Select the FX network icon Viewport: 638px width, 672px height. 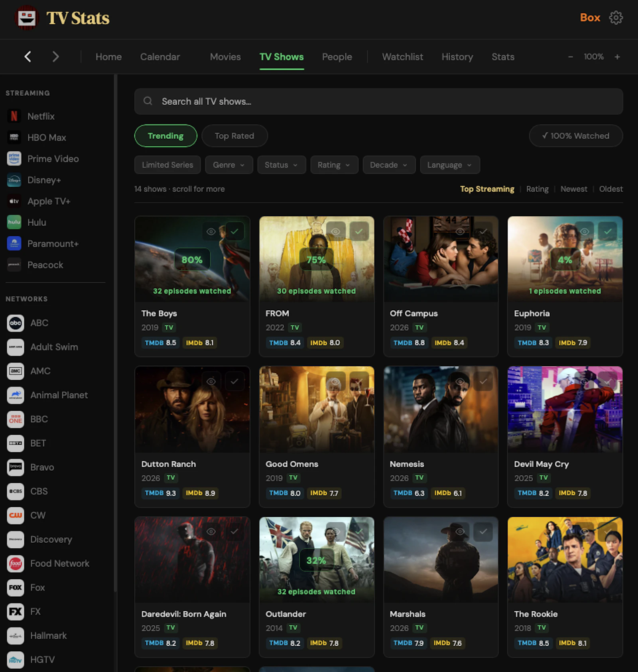[x=16, y=611]
